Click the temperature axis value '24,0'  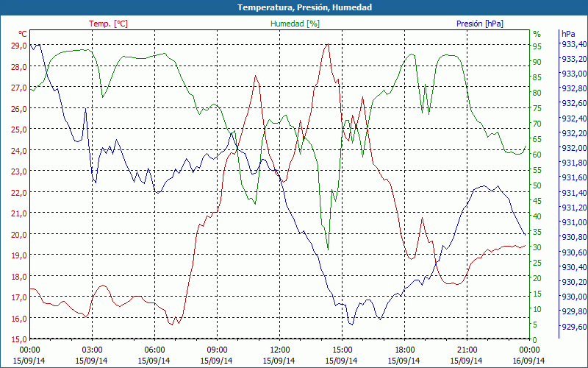pos(20,151)
